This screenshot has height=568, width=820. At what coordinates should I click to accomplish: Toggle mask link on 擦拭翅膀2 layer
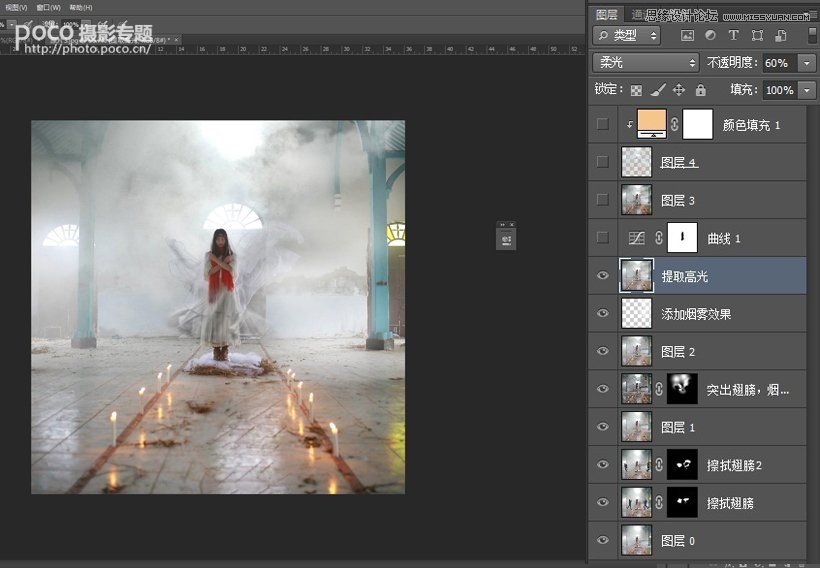tap(659, 464)
